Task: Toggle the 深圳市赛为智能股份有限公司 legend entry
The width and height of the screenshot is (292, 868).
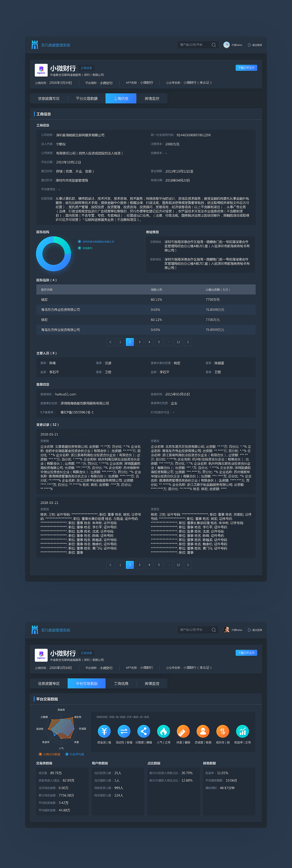Action: click(x=96, y=242)
